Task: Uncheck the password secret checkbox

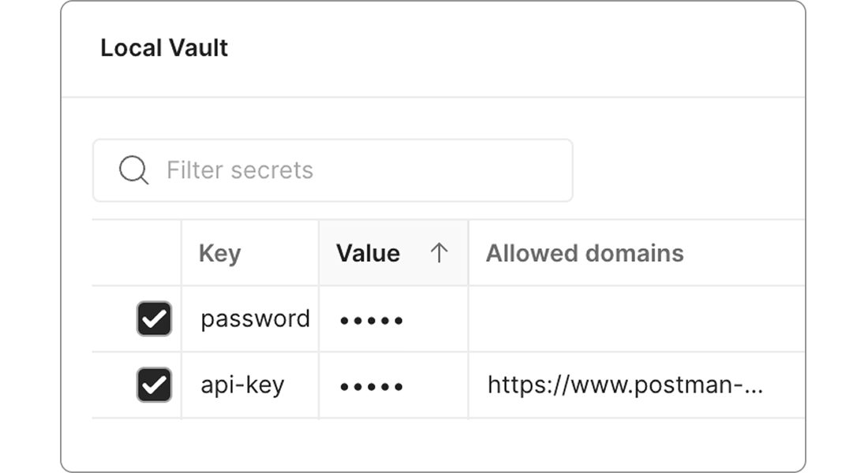Action: click(x=154, y=319)
